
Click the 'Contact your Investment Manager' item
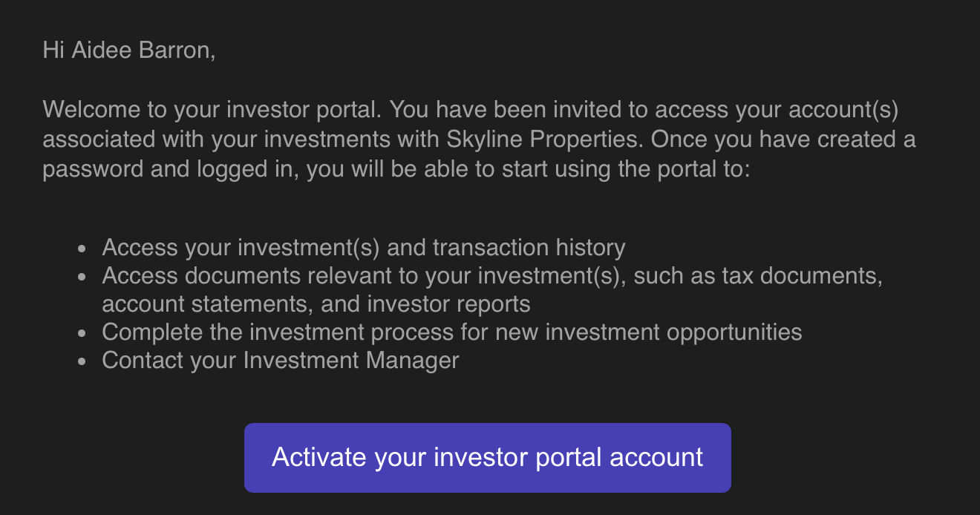click(x=281, y=360)
